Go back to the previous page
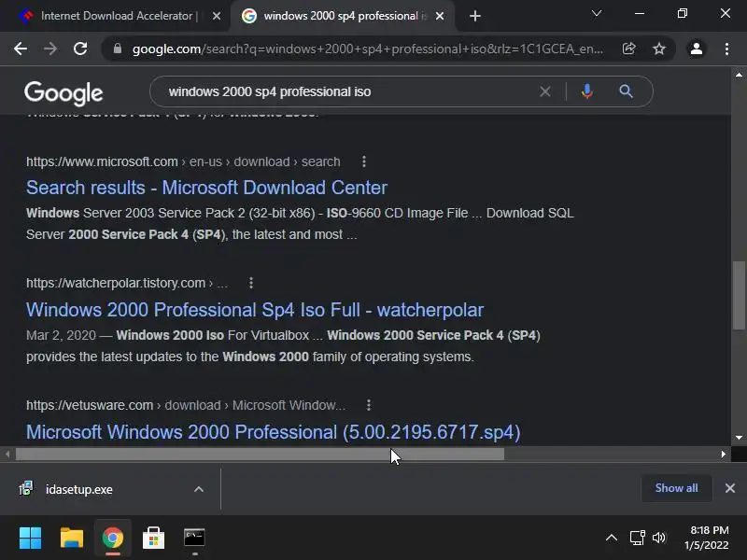 click(x=21, y=49)
